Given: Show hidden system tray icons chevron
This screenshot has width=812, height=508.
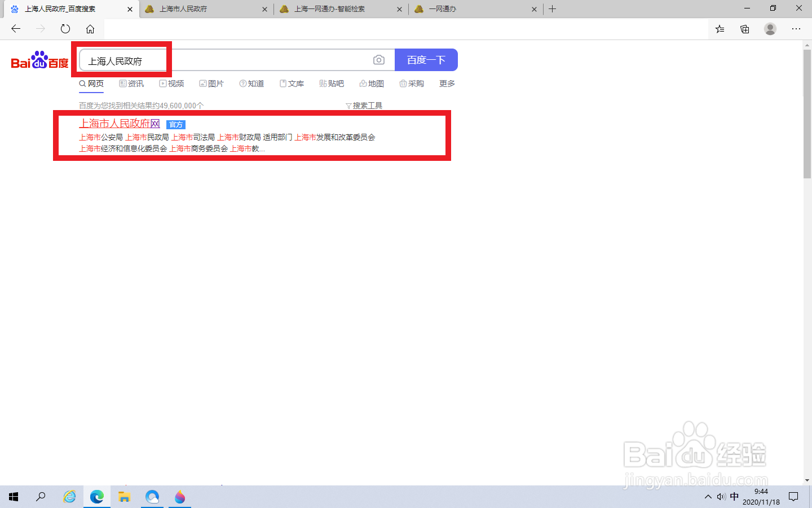Looking at the screenshot, I should 708,497.
